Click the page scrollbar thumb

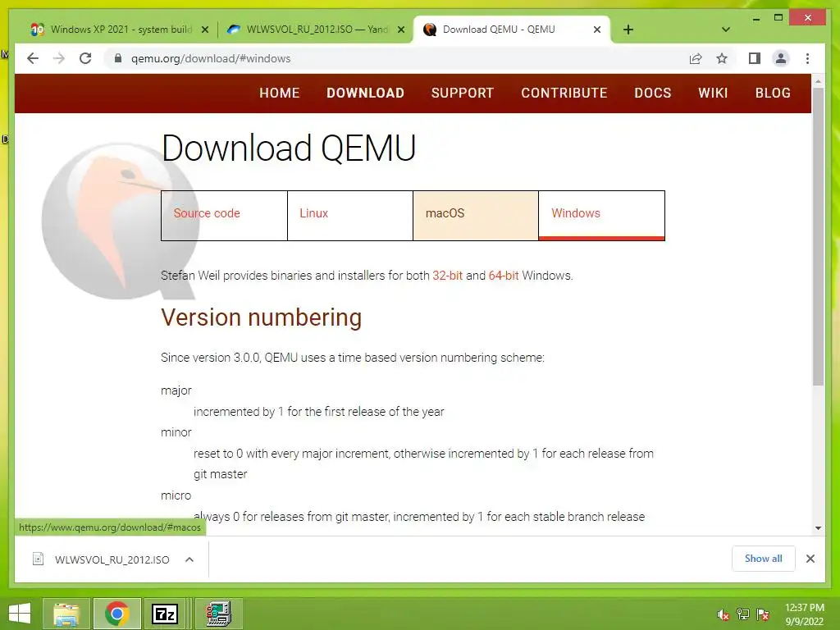point(818,235)
